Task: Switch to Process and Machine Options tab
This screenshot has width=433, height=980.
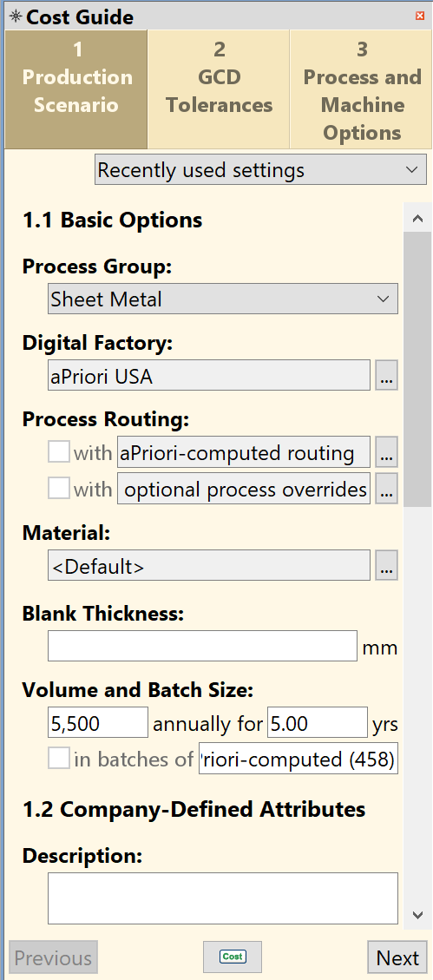Action: tap(361, 90)
